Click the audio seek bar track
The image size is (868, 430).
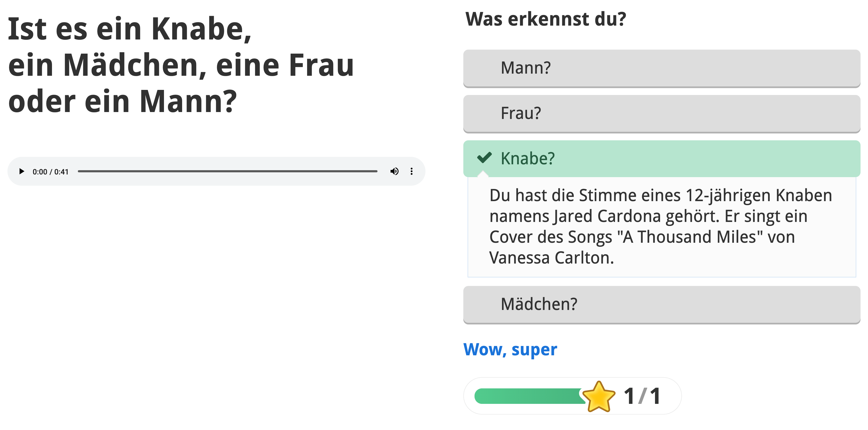(x=227, y=171)
